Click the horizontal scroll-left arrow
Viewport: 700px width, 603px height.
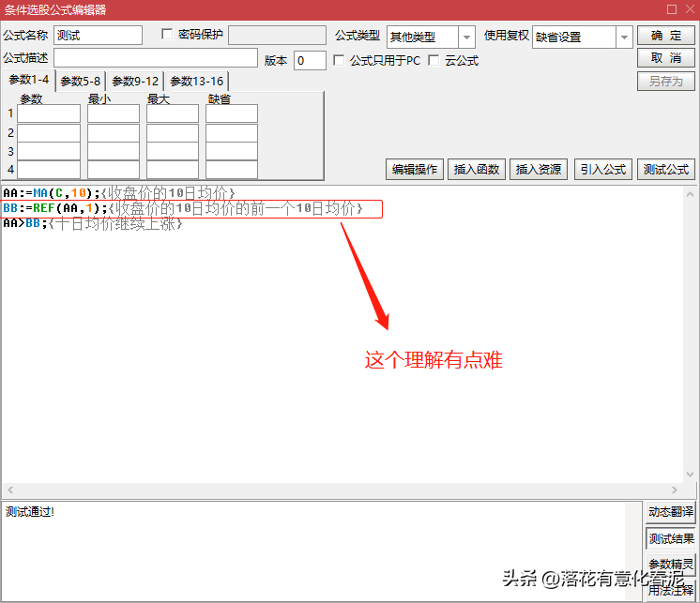pyautogui.click(x=10, y=490)
